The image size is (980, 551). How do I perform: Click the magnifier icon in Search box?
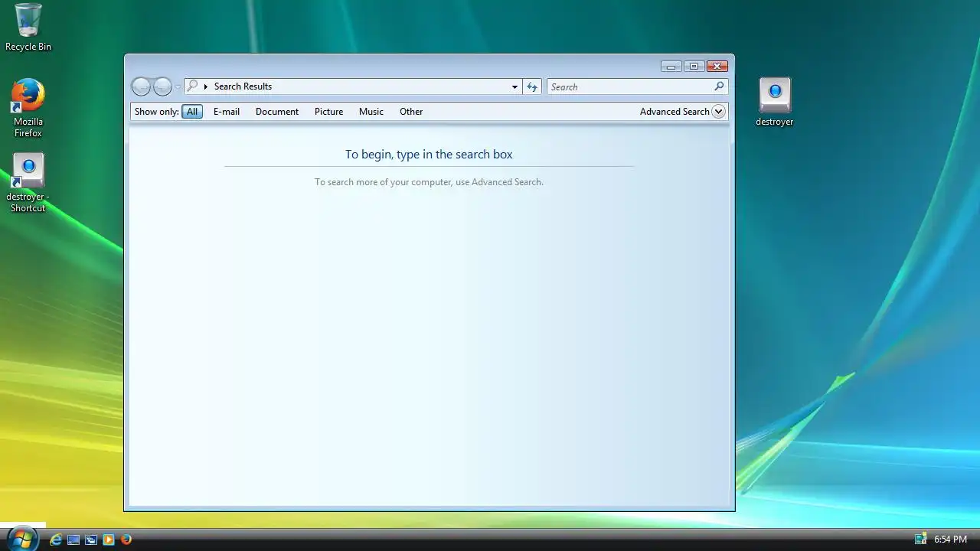(719, 86)
